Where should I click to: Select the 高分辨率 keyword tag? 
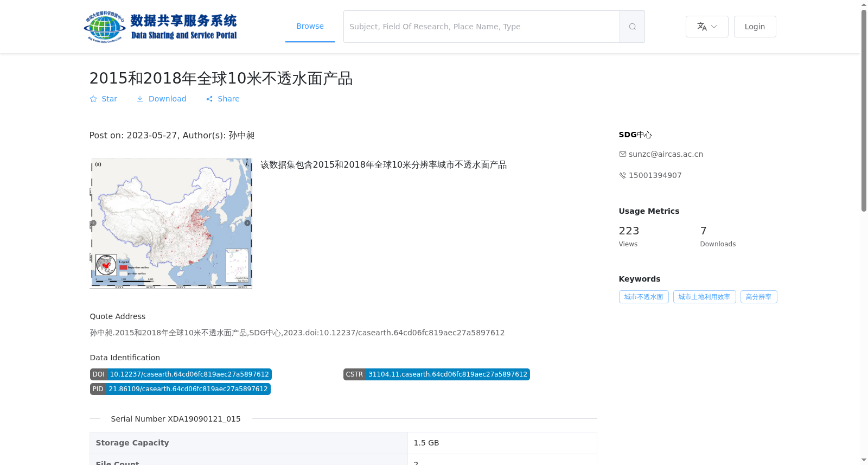coord(758,297)
